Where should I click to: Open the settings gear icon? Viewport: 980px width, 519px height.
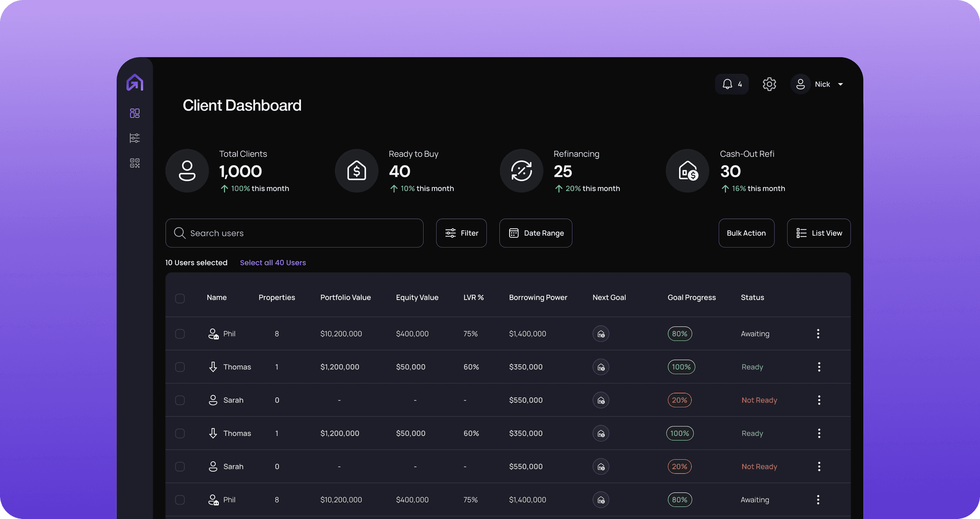(x=769, y=84)
